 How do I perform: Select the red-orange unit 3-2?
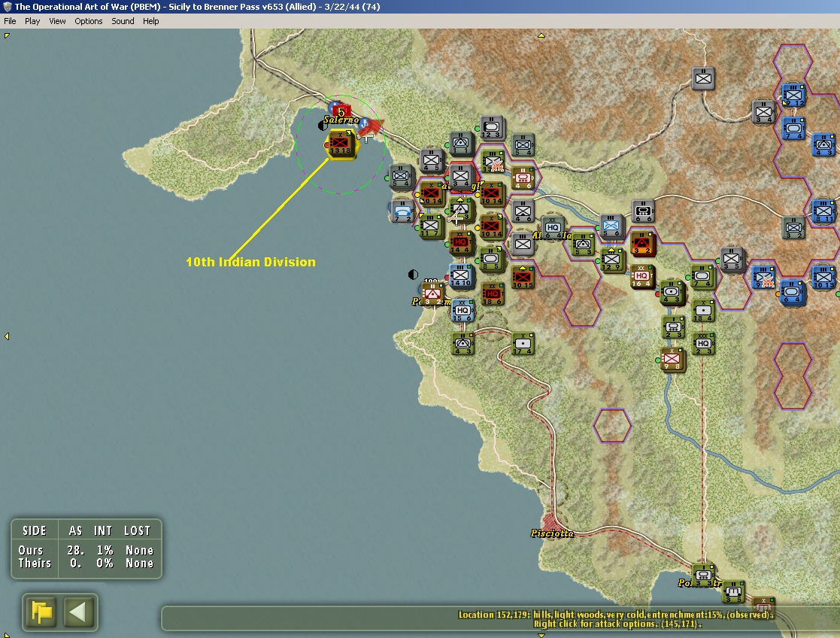click(x=643, y=244)
